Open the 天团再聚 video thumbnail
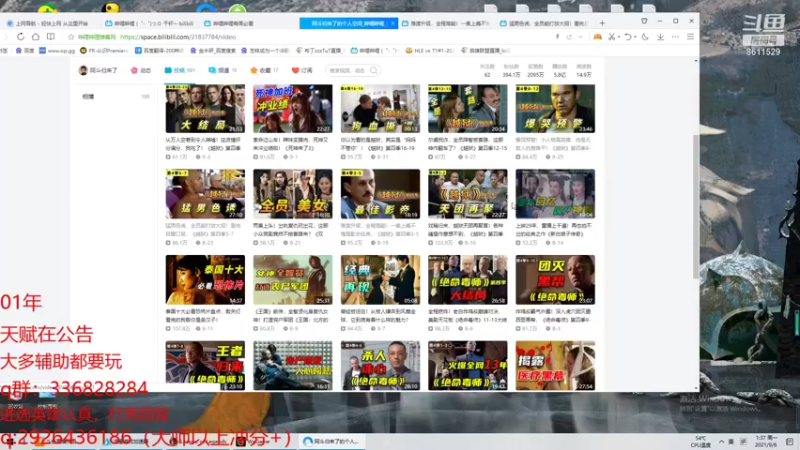800x450 pixels. pyautogui.click(x=468, y=194)
